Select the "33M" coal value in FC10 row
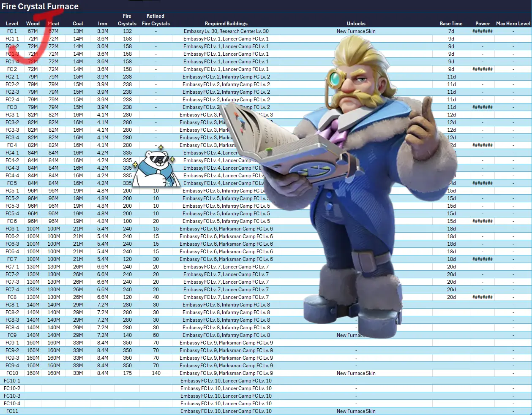 [x=78, y=373]
